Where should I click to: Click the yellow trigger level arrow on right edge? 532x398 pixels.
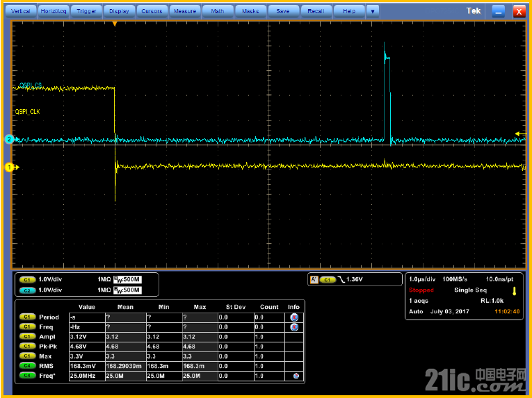pyautogui.click(x=520, y=134)
